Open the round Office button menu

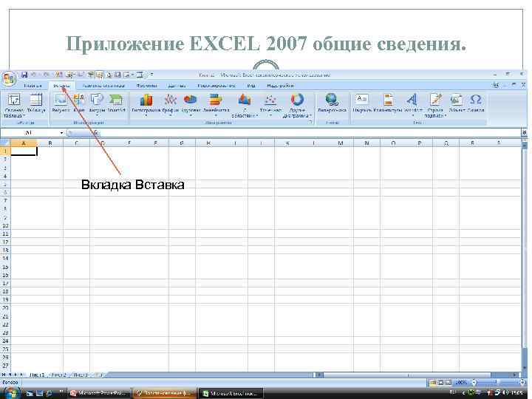click(x=8, y=79)
